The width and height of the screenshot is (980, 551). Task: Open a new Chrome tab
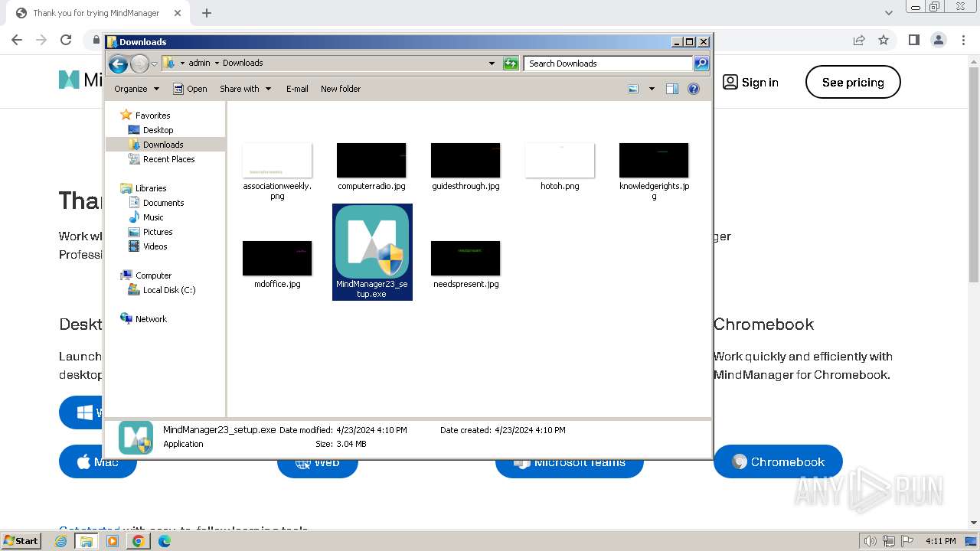(207, 13)
